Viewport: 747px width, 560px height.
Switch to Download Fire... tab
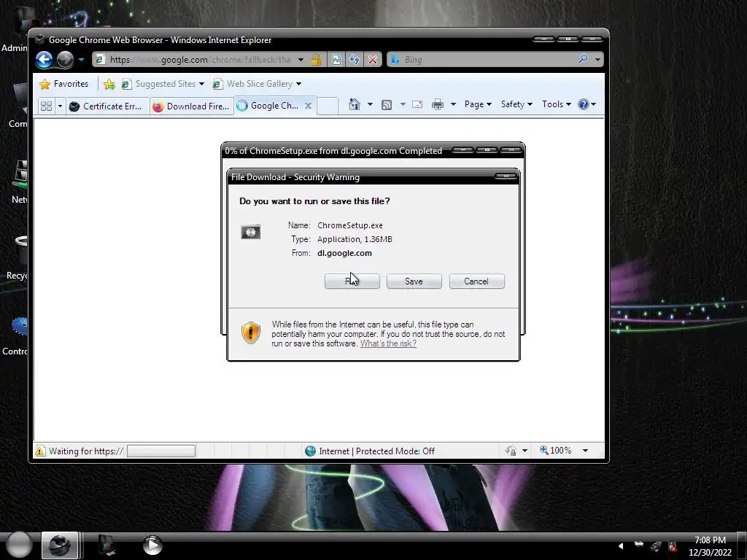pyautogui.click(x=192, y=106)
